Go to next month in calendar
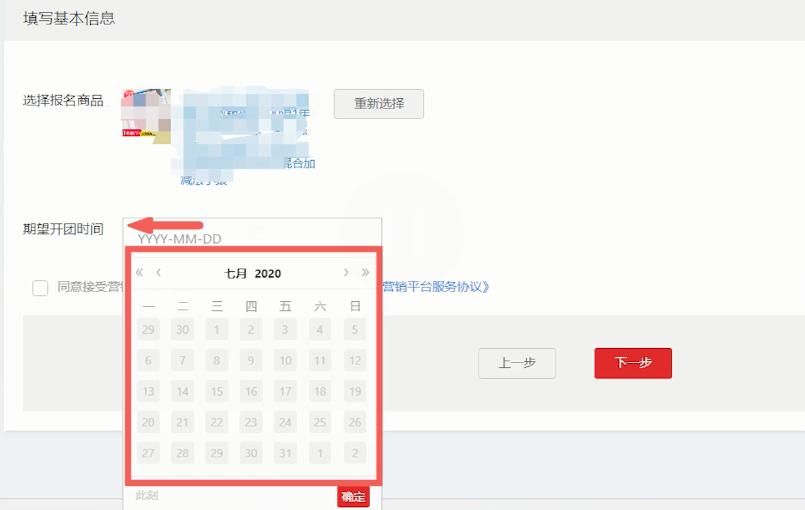 346,273
